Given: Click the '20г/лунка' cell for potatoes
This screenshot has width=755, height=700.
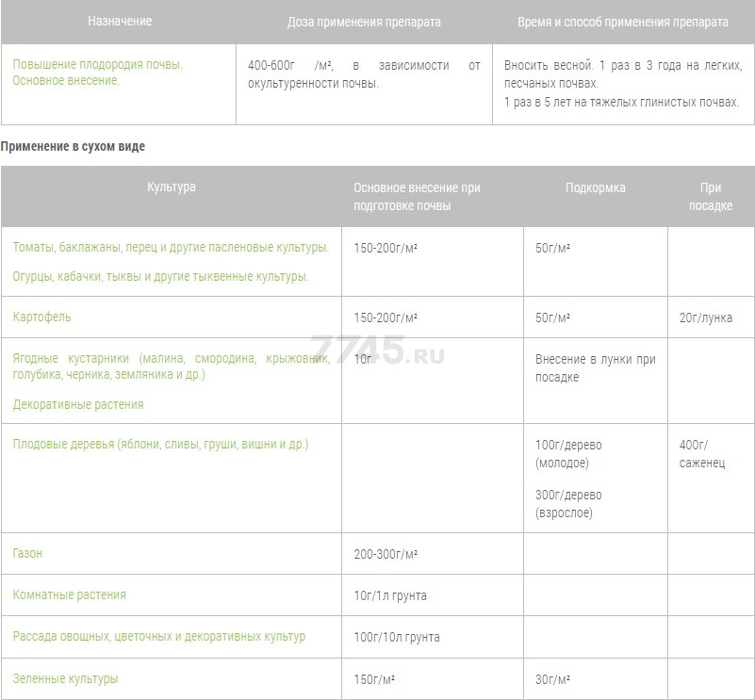Looking at the screenshot, I should click(705, 317).
